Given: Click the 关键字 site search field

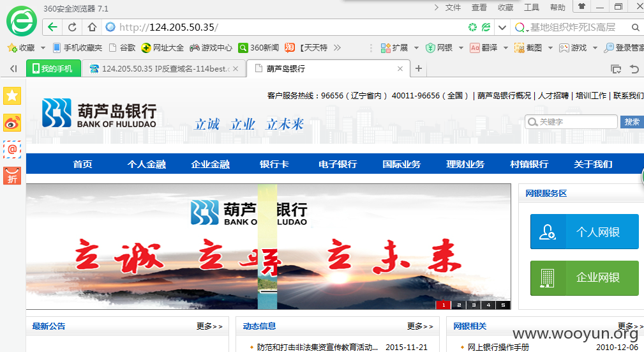Looking at the screenshot, I should point(571,122).
